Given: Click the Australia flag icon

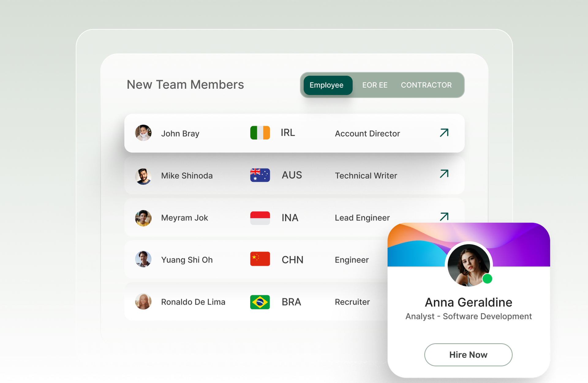Looking at the screenshot, I should point(260,175).
